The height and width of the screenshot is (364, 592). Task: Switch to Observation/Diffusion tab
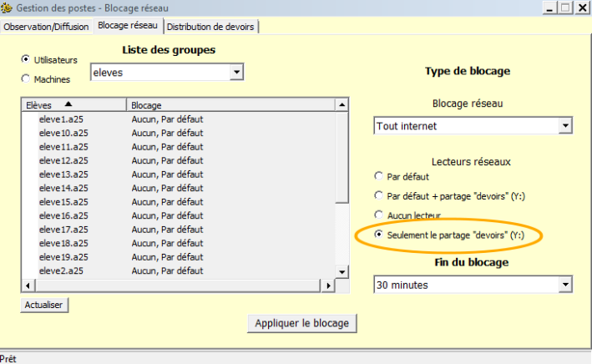point(47,26)
